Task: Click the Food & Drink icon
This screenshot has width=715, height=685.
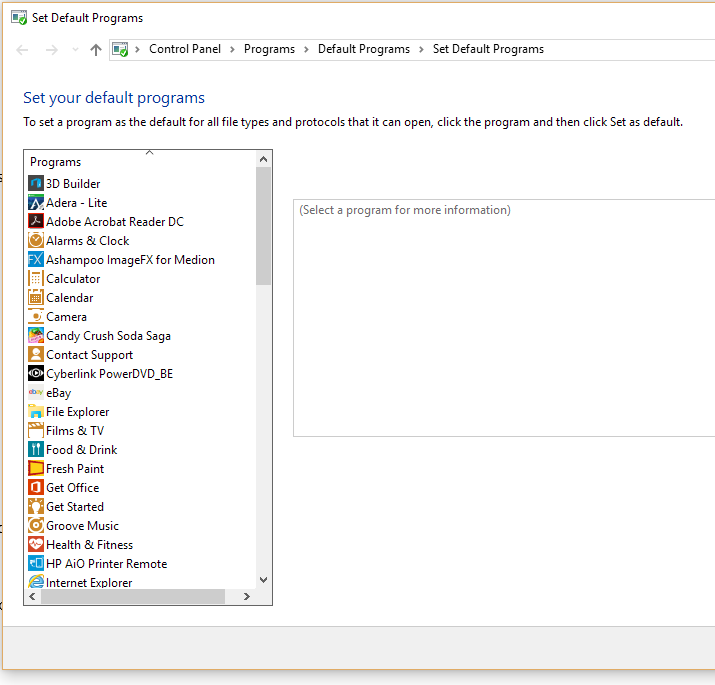Action: click(x=36, y=449)
